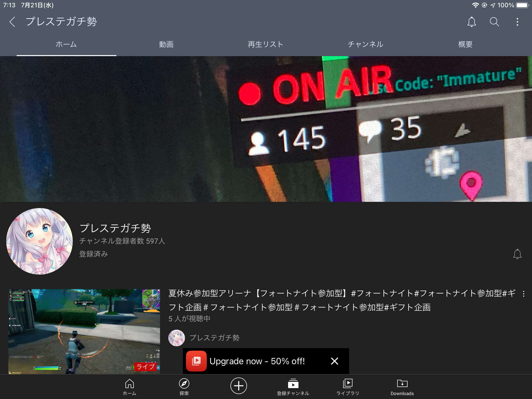This screenshot has width=532, height=399.
Task: Open search with the magnifier icon
Action: 494,22
